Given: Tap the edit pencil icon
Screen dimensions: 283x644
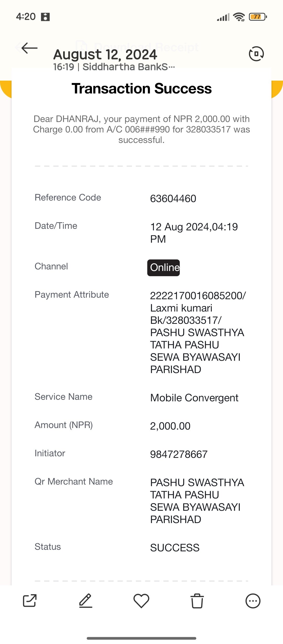Looking at the screenshot, I should point(85,601).
